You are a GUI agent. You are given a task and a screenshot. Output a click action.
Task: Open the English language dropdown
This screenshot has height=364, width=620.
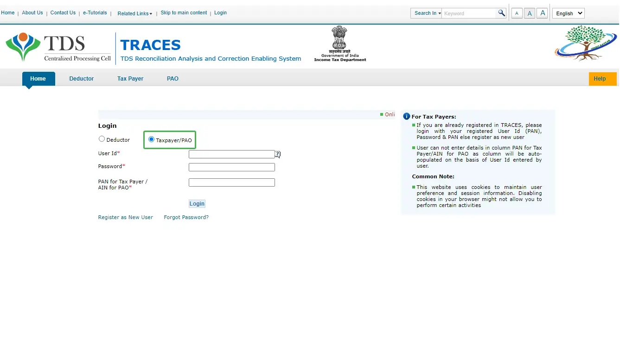click(x=568, y=13)
